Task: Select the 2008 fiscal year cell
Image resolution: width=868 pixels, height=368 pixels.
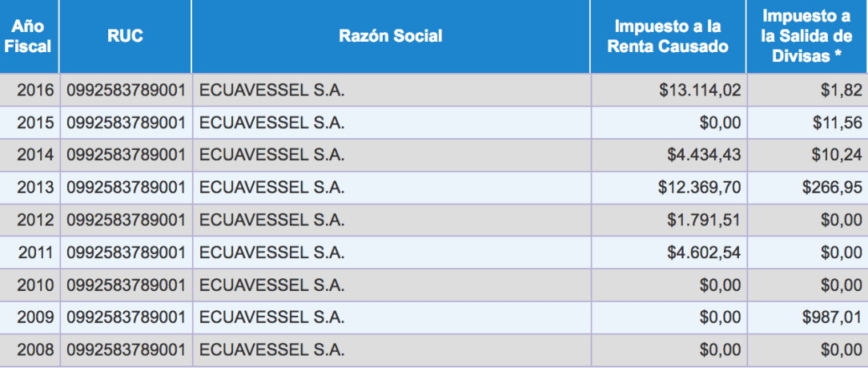Action: [x=35, y=350]
